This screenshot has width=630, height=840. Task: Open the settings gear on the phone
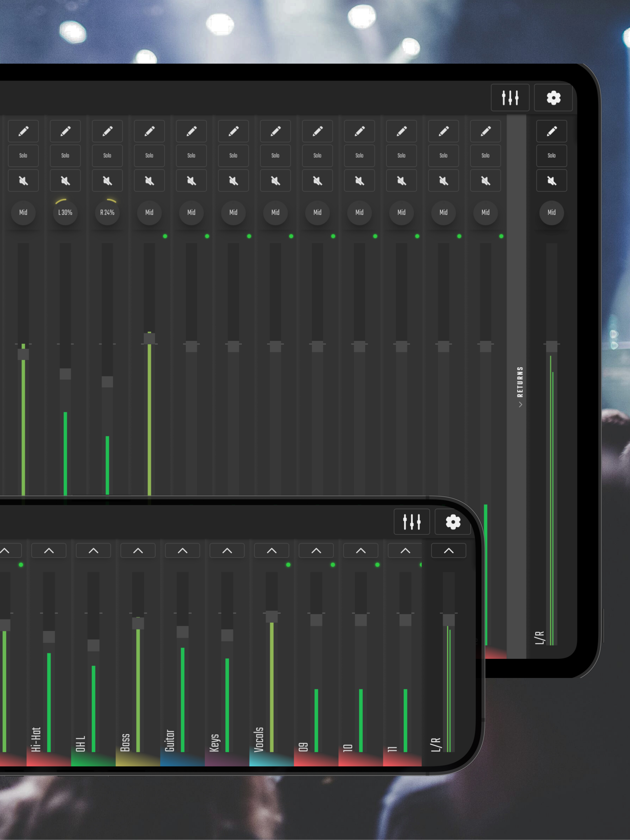pyautogui.click(x=453, y=521)
